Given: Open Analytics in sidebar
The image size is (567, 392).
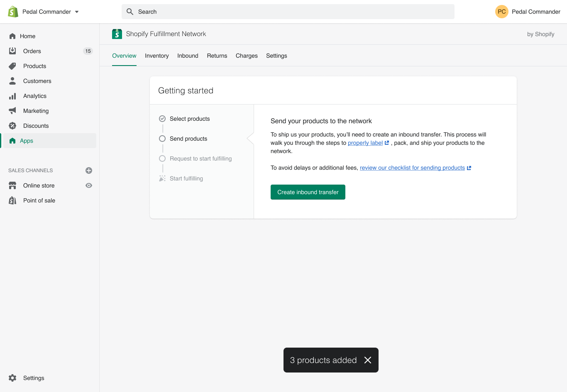Looking at the screenshot, I should 35,96.
